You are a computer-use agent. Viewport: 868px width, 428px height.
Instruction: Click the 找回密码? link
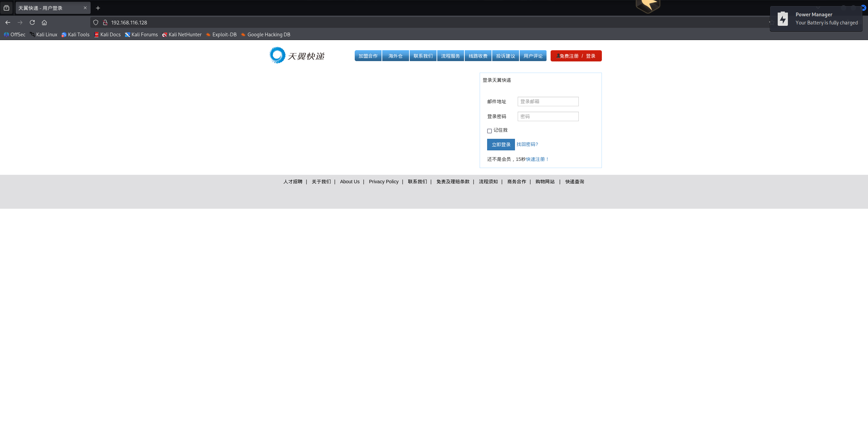(527, 144)
